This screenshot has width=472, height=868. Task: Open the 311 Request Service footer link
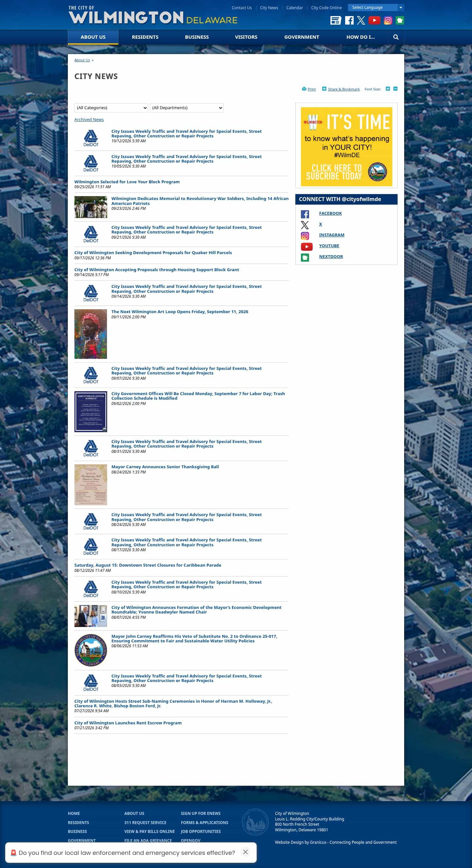[145, 822]
